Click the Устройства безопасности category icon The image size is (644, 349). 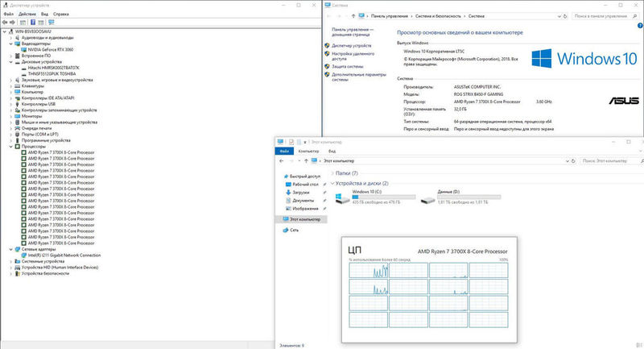pyautogui.click(x=17, y=273)
